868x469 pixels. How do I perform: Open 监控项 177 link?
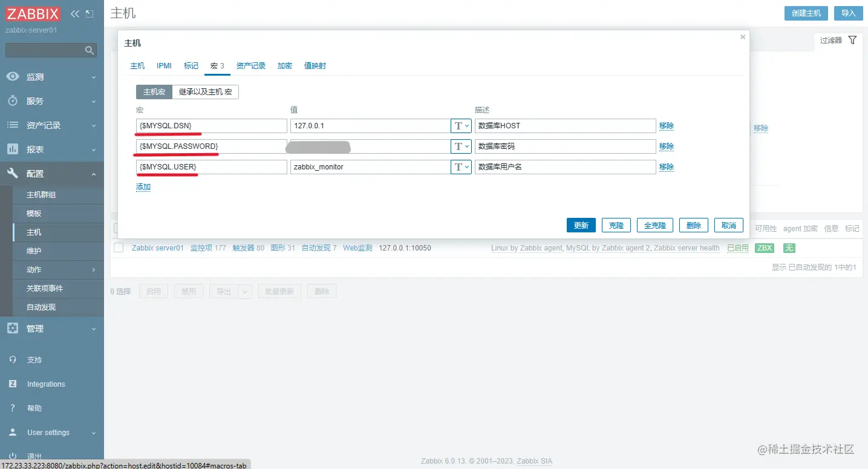click(208, 248)
